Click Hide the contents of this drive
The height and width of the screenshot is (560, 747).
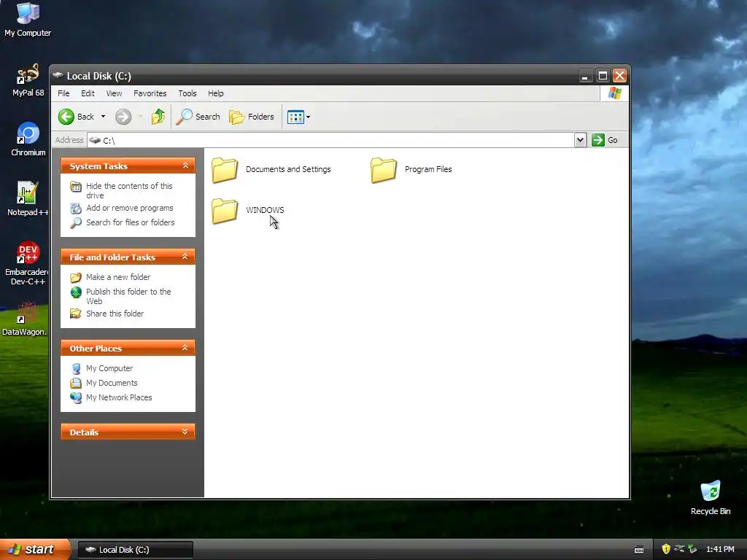click(x=129, y=190)
